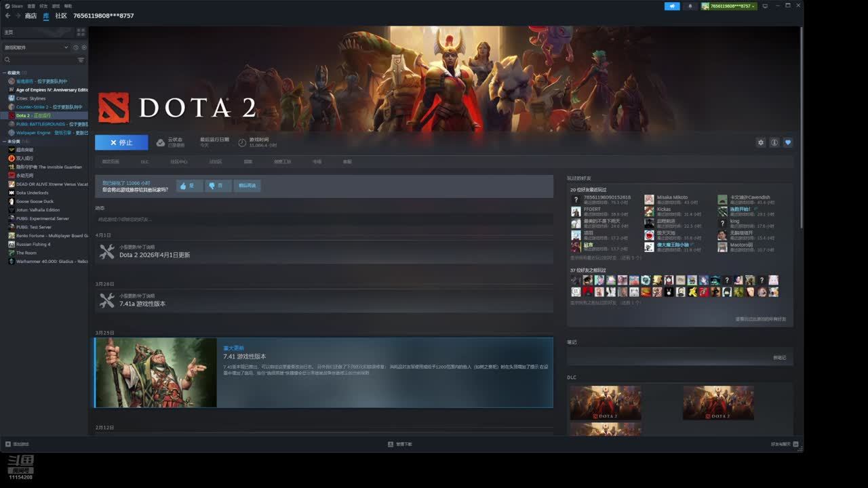Open the 社区 community tab

(x=61, y=16)
